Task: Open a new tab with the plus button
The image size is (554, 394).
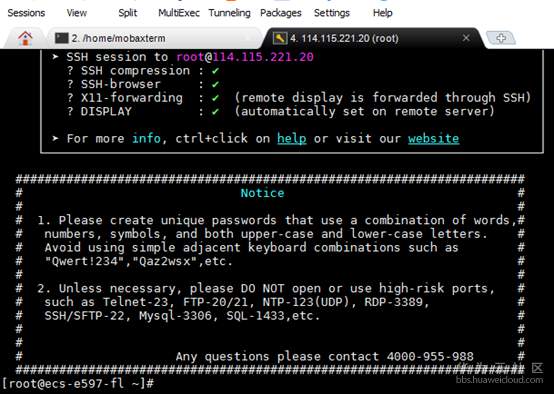Action: [x=501, y=37]
